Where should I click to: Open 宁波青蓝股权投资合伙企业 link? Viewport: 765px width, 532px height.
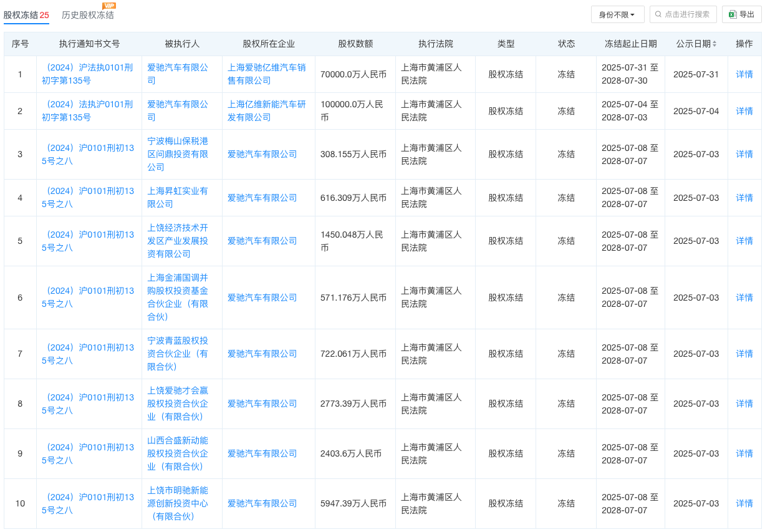[x=178, y=354]
